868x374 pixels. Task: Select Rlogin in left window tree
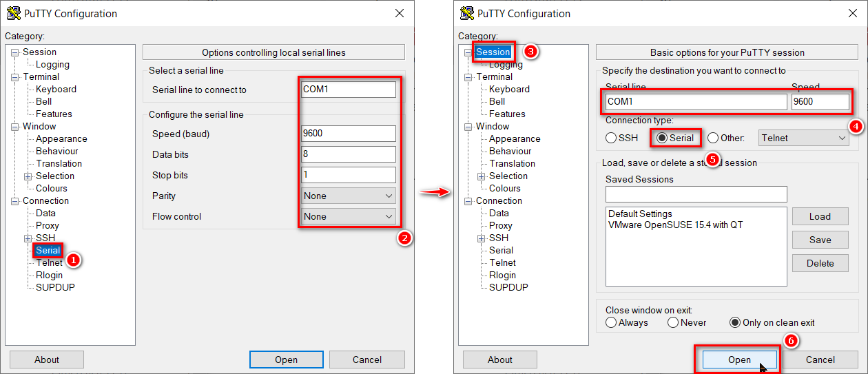click(49, 275)
